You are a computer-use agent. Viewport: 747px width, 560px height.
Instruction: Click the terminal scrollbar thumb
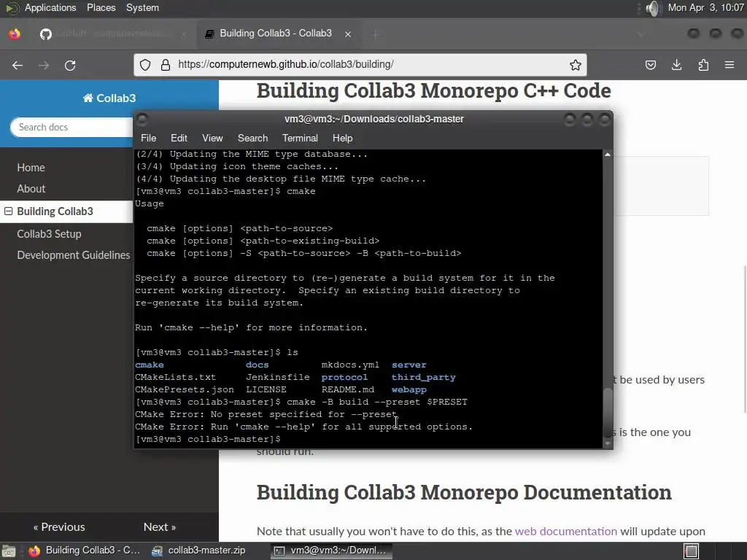[x=608, y=413]
